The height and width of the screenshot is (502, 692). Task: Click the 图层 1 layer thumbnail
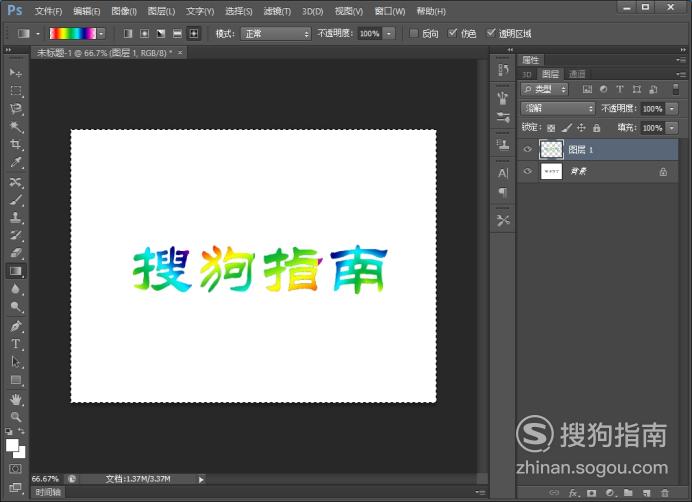click(x=551, y=149)
